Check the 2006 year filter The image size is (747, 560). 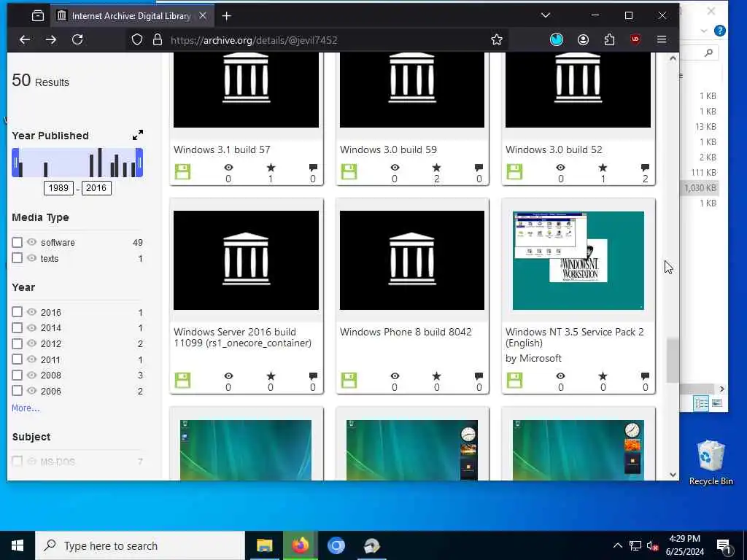18,391
